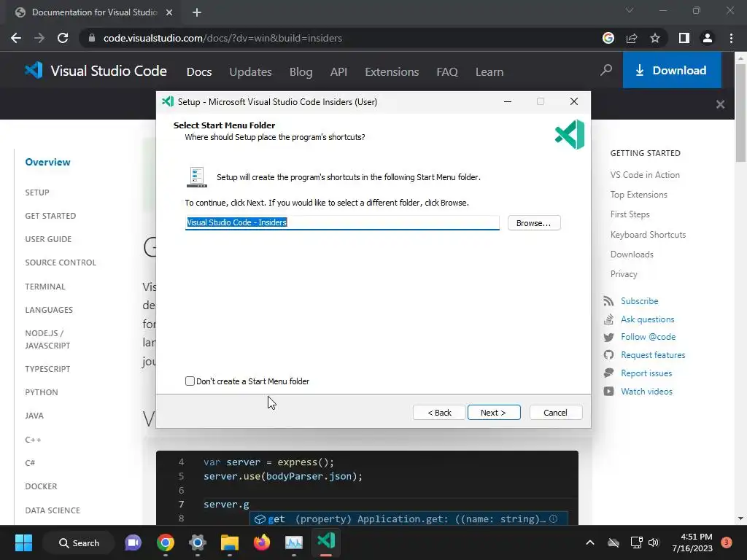Open the taskbar clock and date
This screenshot has height=560, width=747.
[692, 542]
